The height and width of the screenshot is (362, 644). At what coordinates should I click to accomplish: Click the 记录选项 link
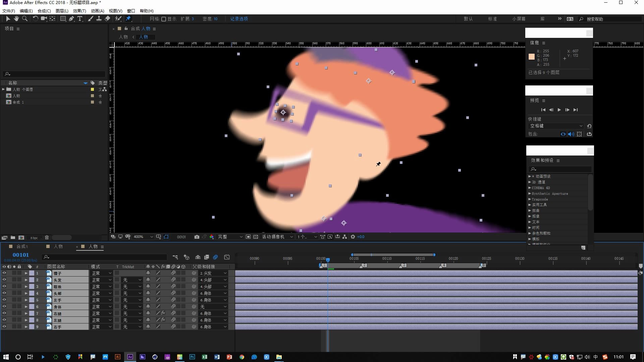coord(239,19)
